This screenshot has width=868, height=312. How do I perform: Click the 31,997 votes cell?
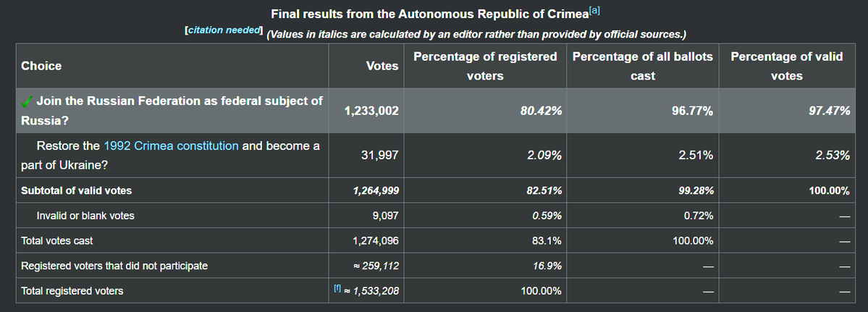(x=380, y=156)
